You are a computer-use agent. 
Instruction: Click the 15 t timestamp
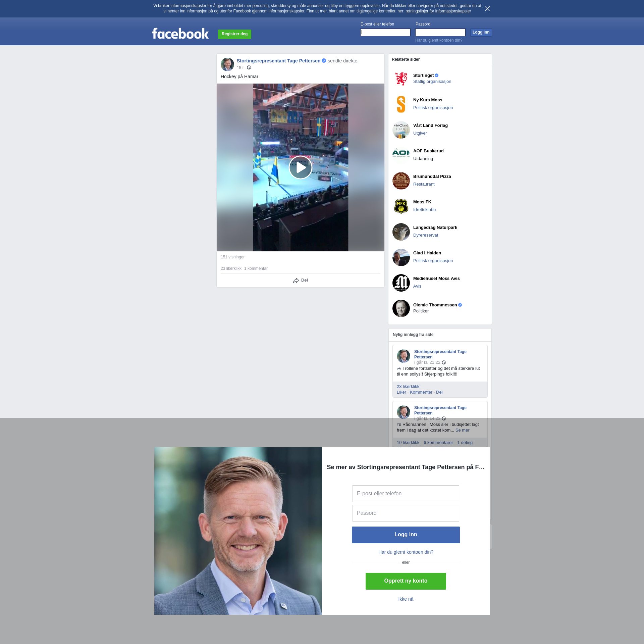(x=240, y=68)
